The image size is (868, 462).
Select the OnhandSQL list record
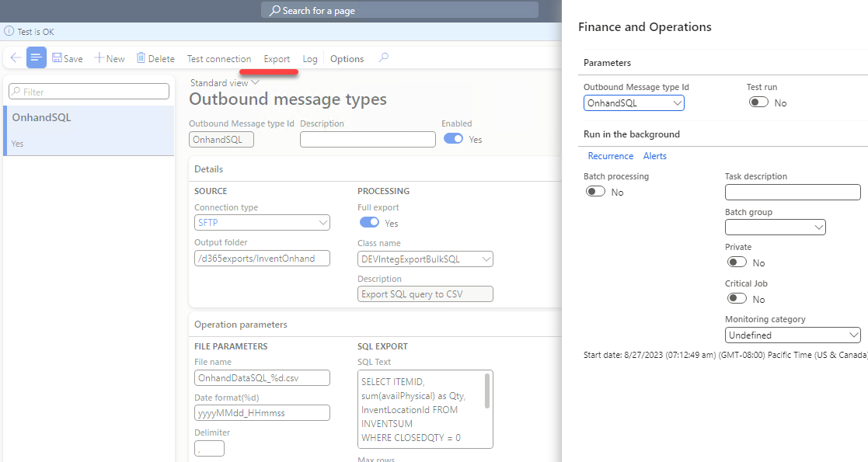point(89,130)
